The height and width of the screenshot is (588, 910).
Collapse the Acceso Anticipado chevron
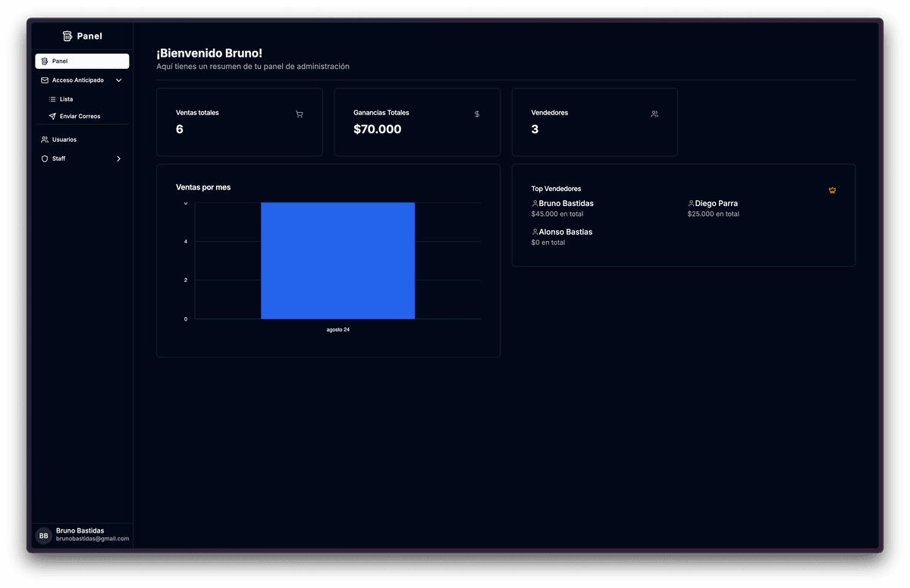point(119,80)
